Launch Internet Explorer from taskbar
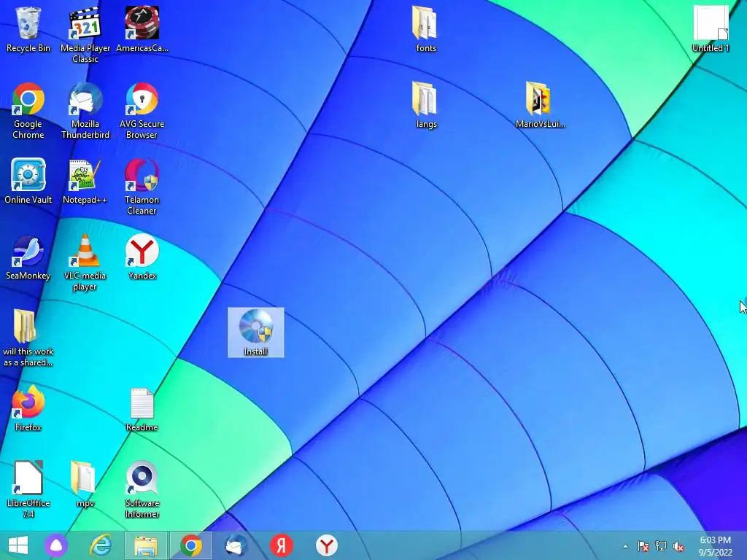747x560 pixels. point(101,545)
